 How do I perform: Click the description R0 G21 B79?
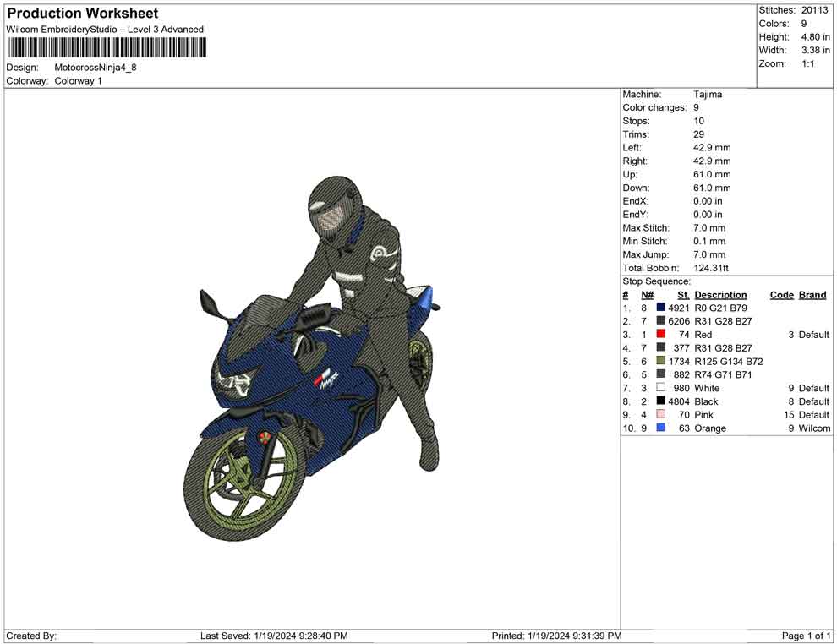(720, 308)
